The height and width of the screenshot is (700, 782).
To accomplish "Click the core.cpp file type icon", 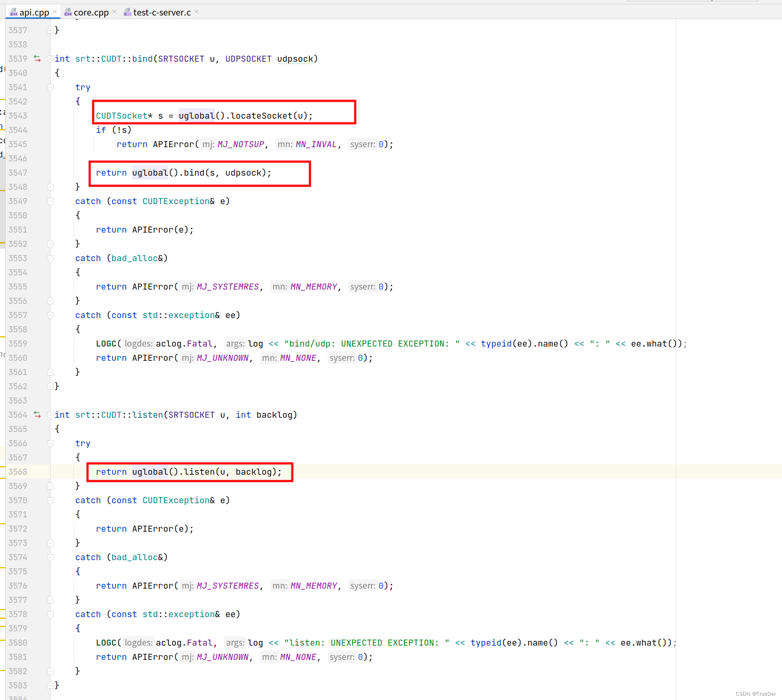I will (x=68, y=12).
